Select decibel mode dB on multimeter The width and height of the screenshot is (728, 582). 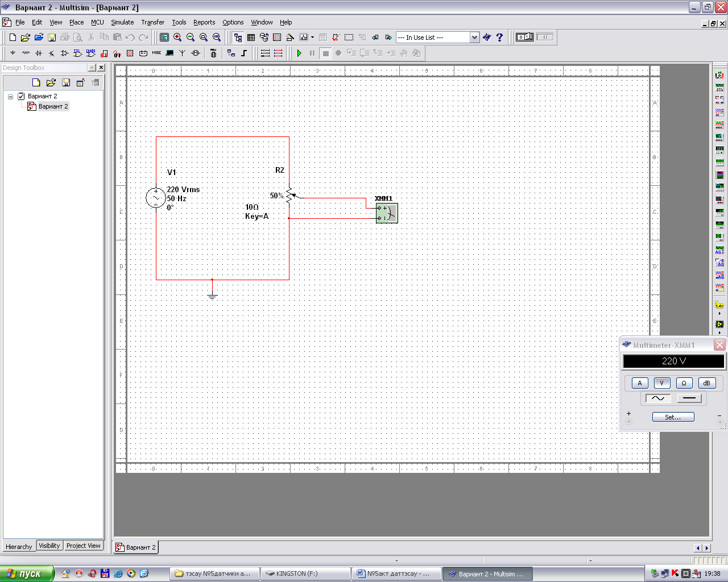[x=706, y=383]
